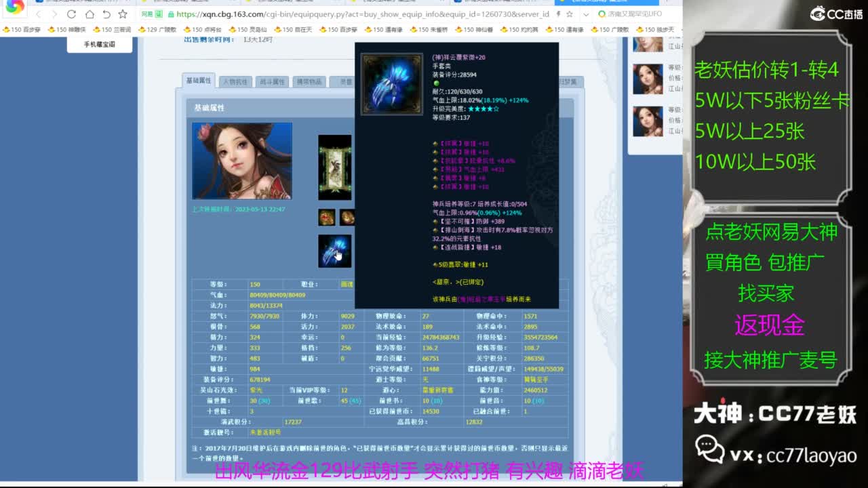Click the orange gem slot beside the red gem
This screenshot has width=868, height=488.
347,217
